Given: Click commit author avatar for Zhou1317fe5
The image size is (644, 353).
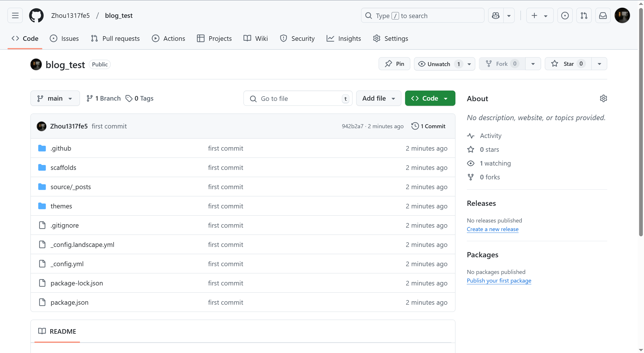Looking at the screenshot, I should pos(41,126).
